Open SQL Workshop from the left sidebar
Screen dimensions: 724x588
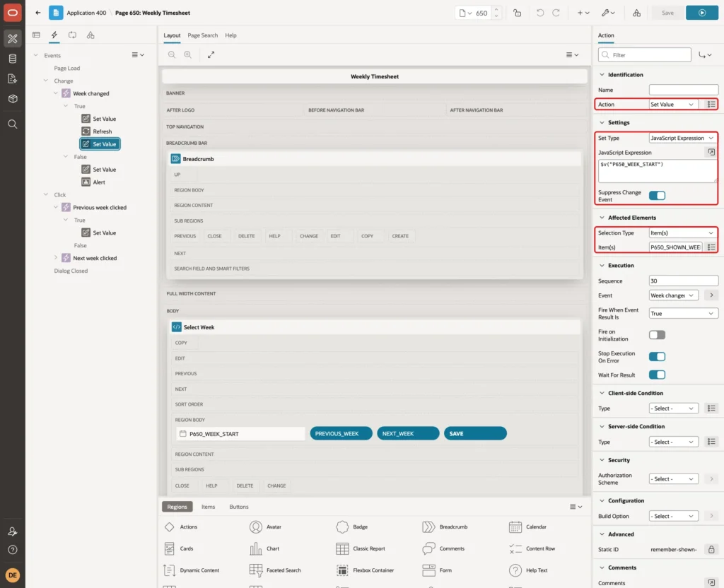13,59
